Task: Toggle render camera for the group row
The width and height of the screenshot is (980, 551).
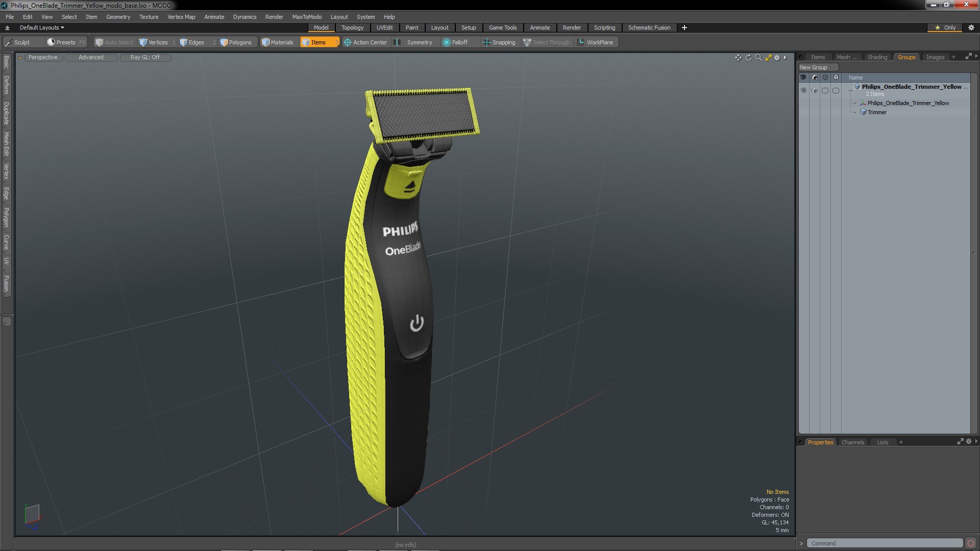Action: [x=814, y=91]
